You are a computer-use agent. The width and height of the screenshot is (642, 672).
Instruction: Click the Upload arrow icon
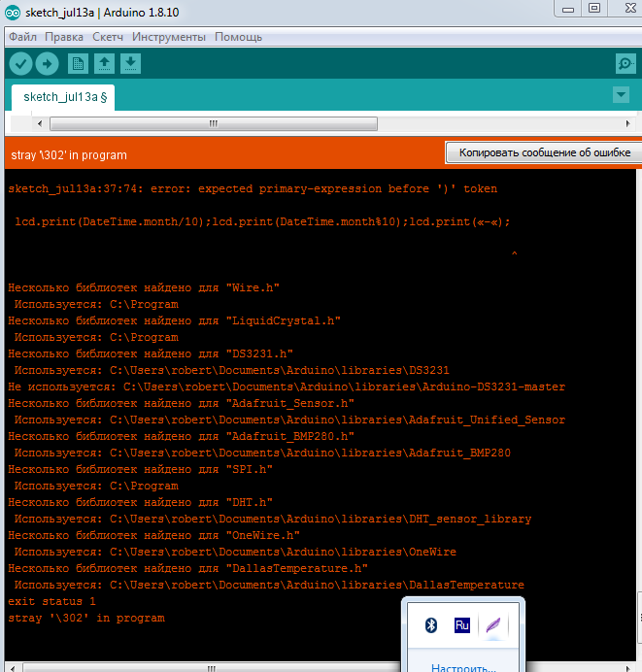(x=47, y=64)
